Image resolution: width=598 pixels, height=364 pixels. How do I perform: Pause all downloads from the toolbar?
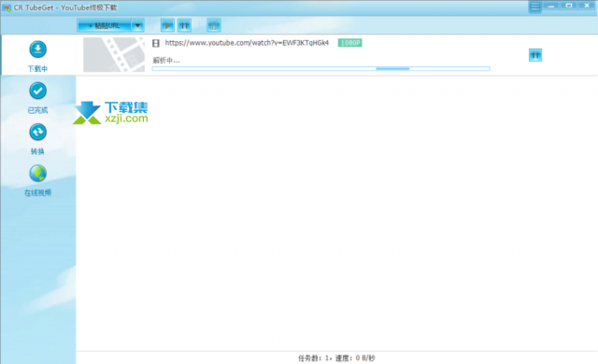(x=184, y=25)
